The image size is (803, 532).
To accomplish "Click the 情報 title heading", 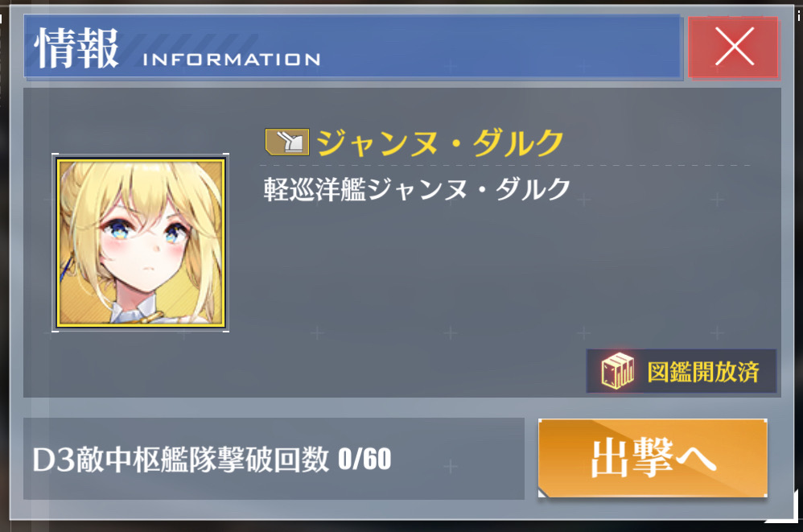I will tap(76, 47).
